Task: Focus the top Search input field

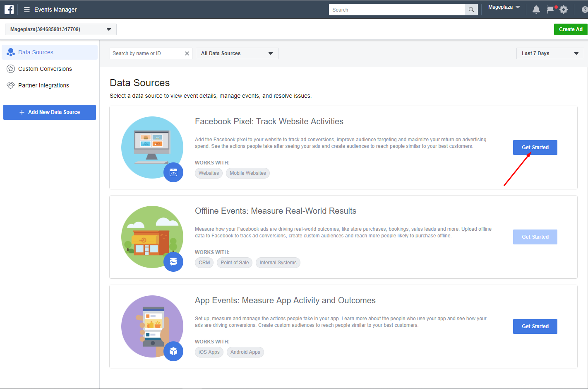Action: tap(396, 10)
